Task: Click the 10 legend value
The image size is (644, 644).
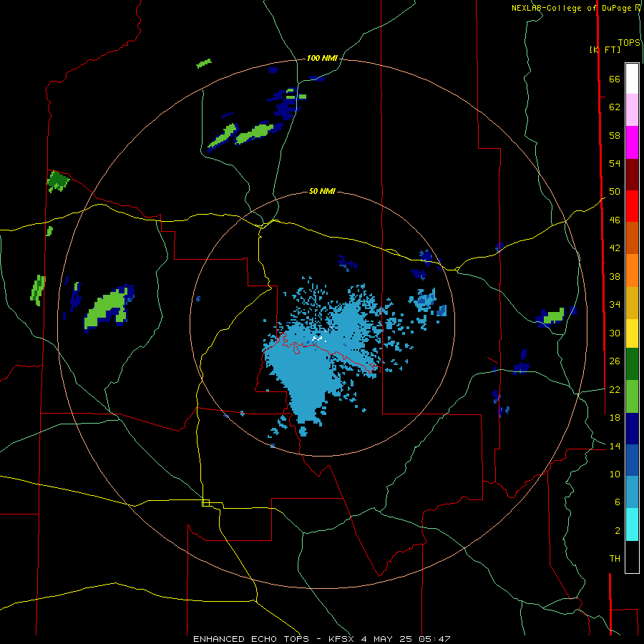Action: pos(615,474)
